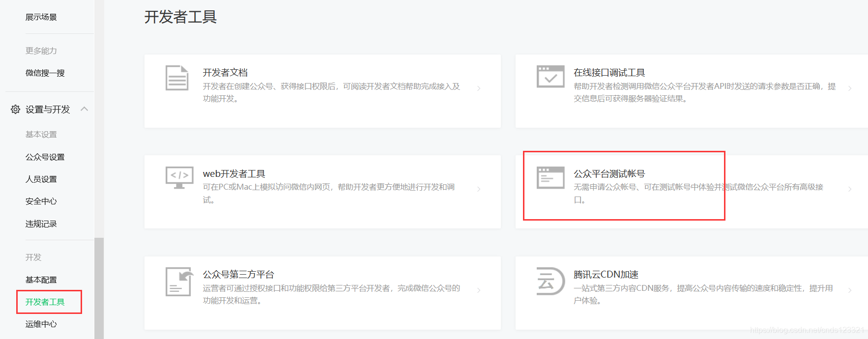Select 基本配置 under 开发
Image resolution: width=868 pixels, height=339 pixels.
coord(41,280)
